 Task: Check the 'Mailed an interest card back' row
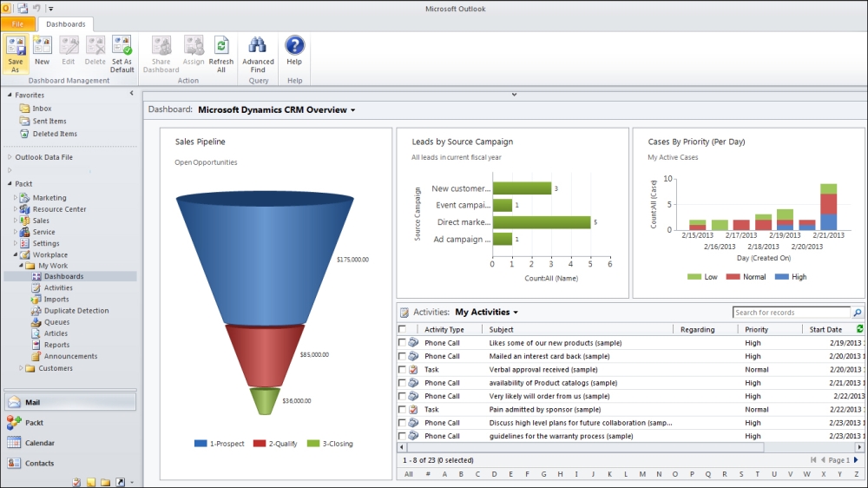403,356
